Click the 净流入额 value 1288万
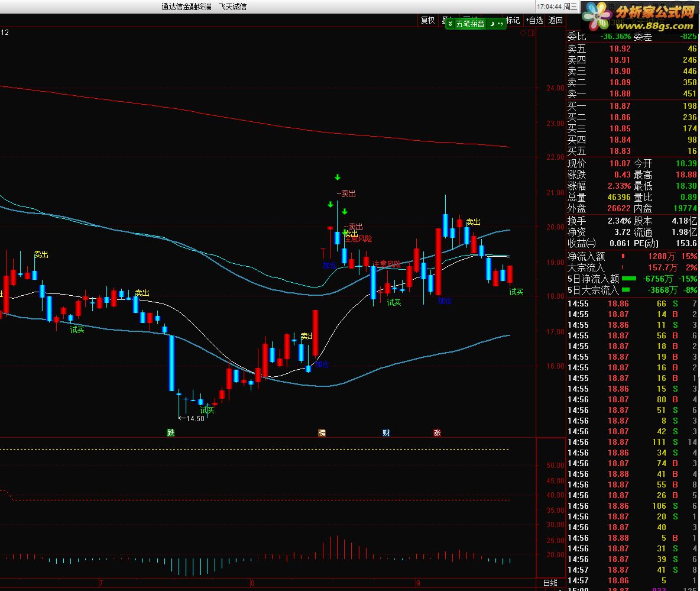 (662, 256)
